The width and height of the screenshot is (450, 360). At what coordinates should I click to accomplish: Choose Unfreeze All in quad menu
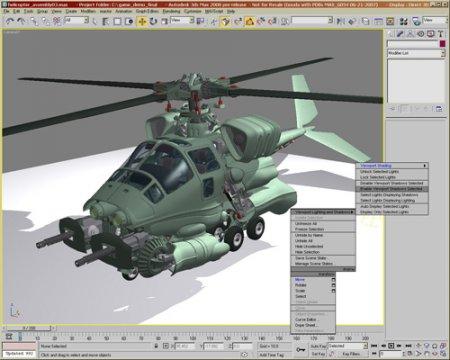323,224
